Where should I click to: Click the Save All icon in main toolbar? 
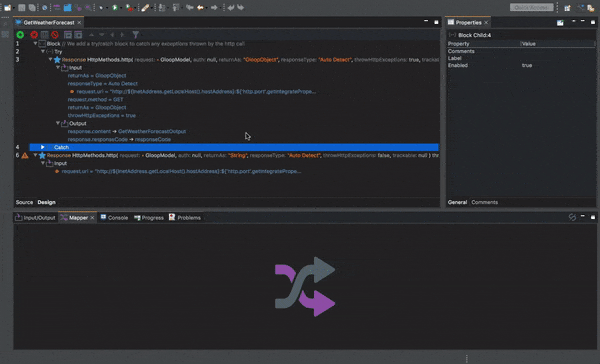(x=32, y=8)
